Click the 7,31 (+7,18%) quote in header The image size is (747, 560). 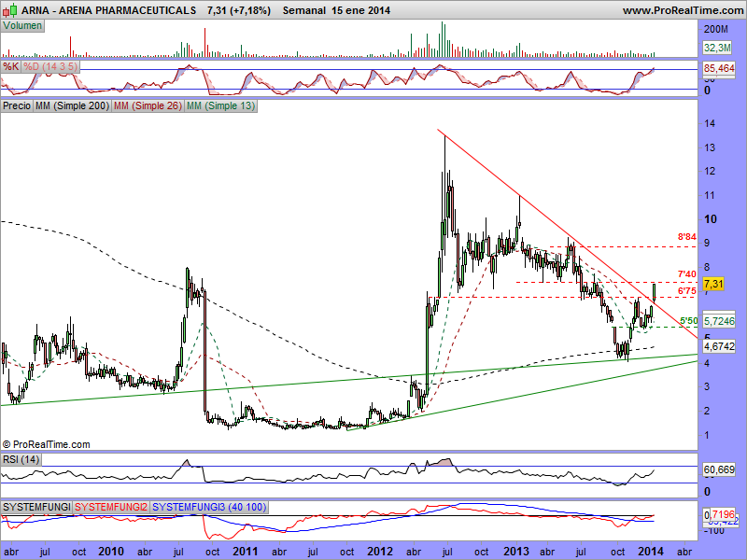pyautogui.click(x=239, y=10)
